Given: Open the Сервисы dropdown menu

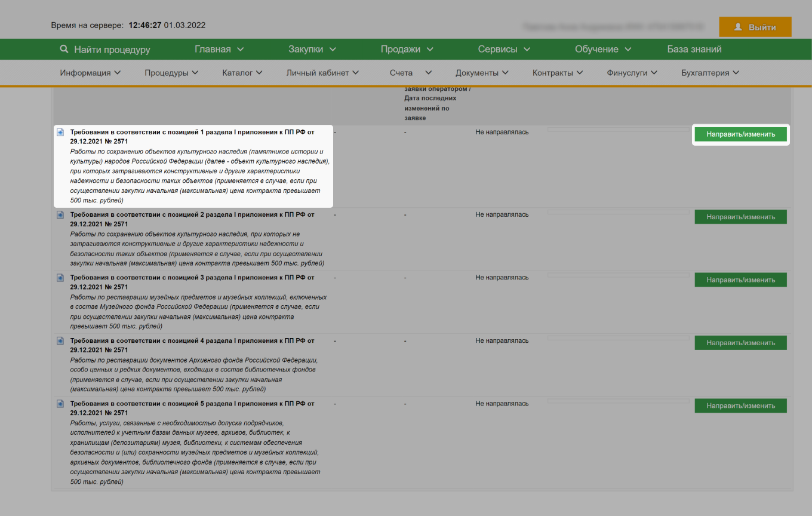Looking at the screenshot, I should 504,50.
